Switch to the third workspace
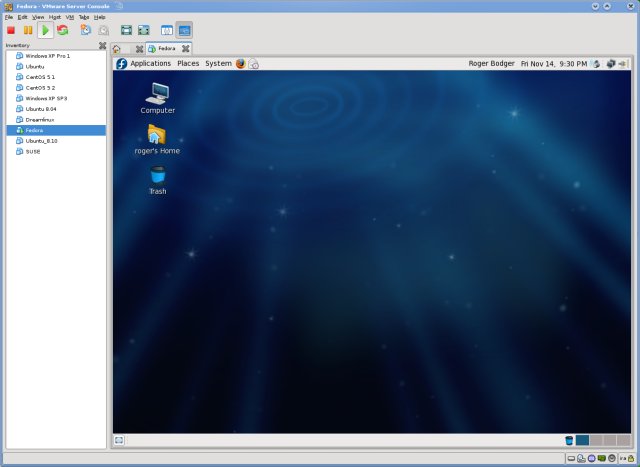The height and width of the screenshot is (467, 640). (x=610, y=440)
